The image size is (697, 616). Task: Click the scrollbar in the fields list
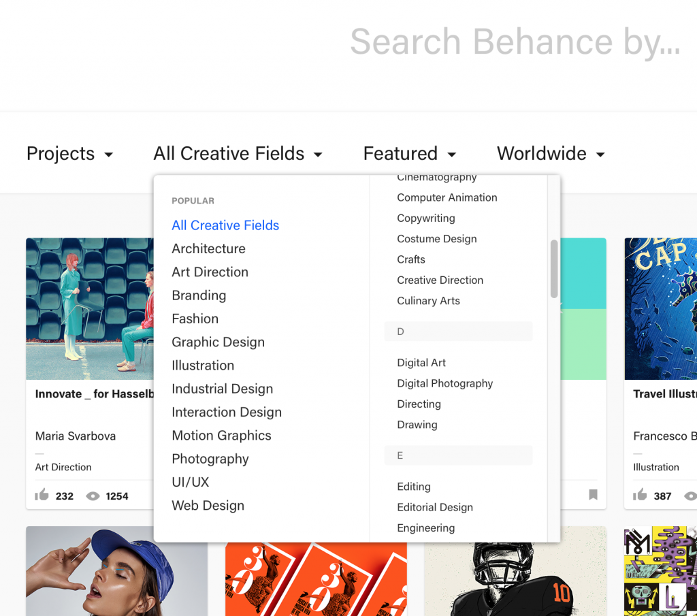554,272
